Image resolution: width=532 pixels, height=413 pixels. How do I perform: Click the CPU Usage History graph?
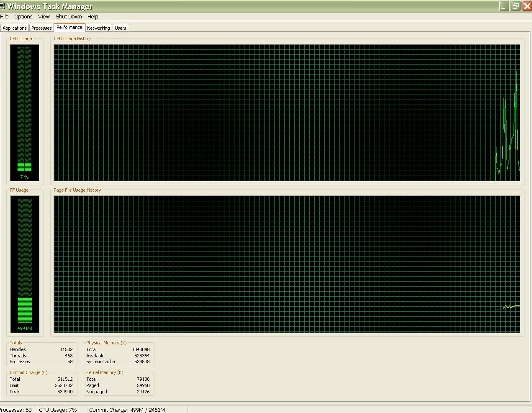pyautogui.click(x=287, y=113)
